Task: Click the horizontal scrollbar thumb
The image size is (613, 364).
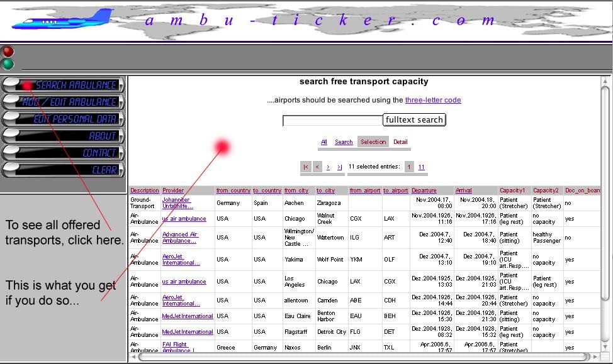Action: [364, 356]
